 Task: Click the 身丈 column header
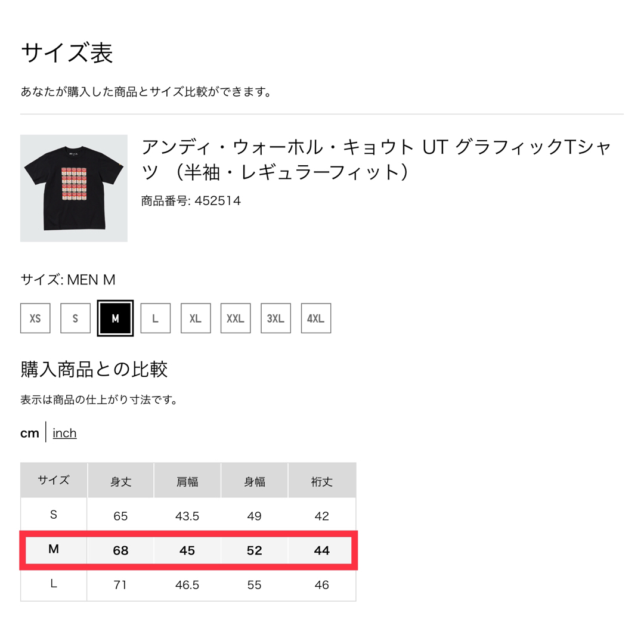[120, 481]
